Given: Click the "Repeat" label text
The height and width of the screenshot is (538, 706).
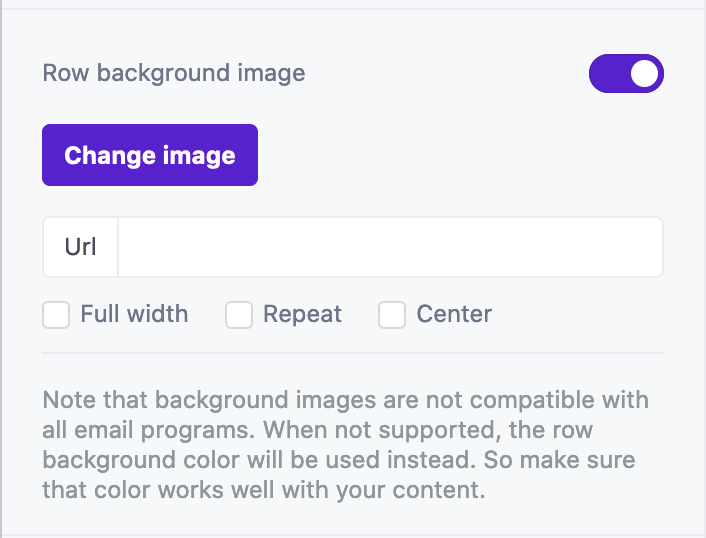Looking at the screenshot, I should pyautogui.click(x=302, y=314).
